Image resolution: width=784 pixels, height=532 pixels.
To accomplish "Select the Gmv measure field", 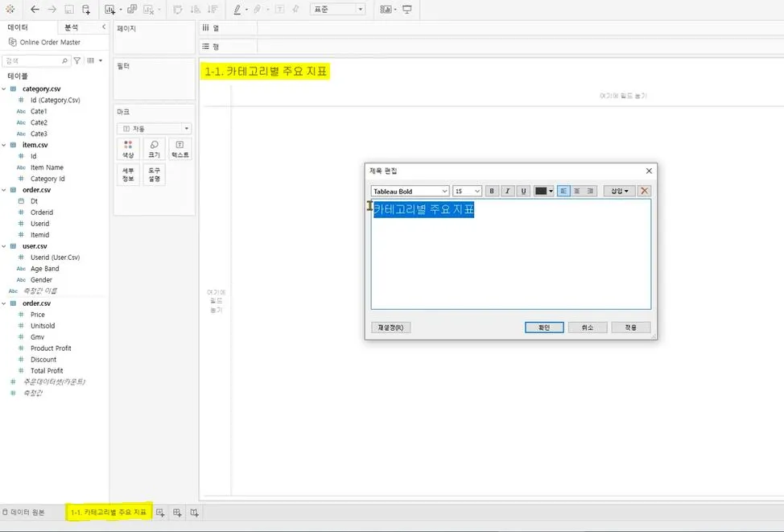I will tap(37, 337).
